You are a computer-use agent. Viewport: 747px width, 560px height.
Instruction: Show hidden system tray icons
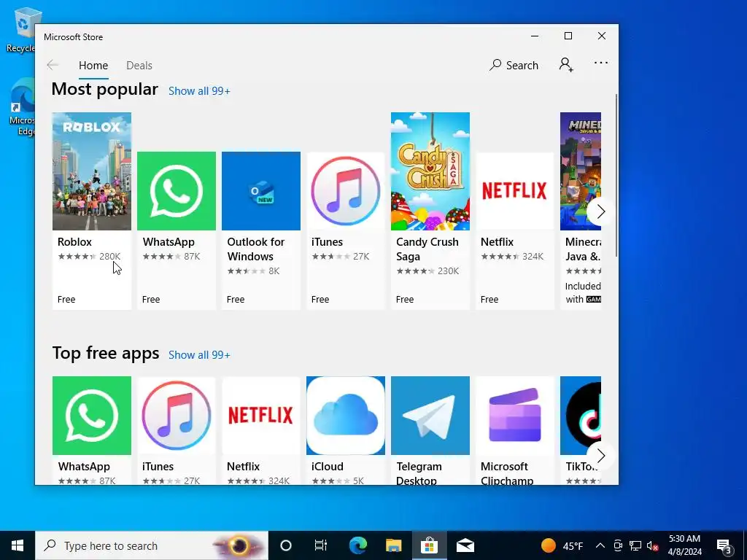[600, 545]
